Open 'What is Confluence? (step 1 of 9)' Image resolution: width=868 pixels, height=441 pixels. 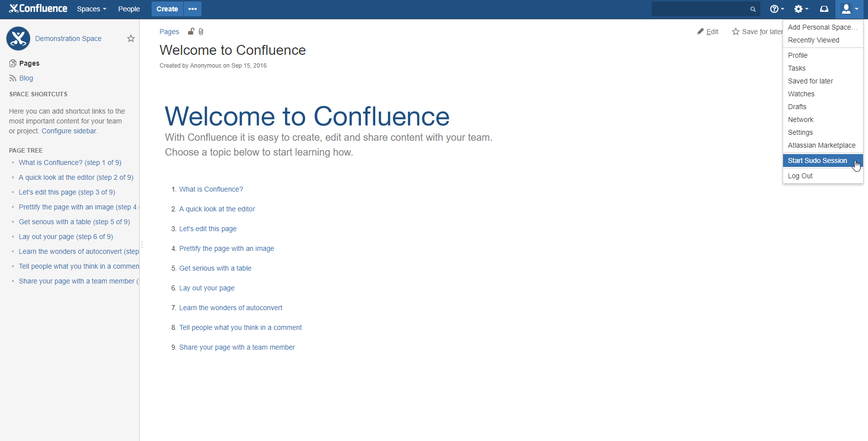click(70, 162)
